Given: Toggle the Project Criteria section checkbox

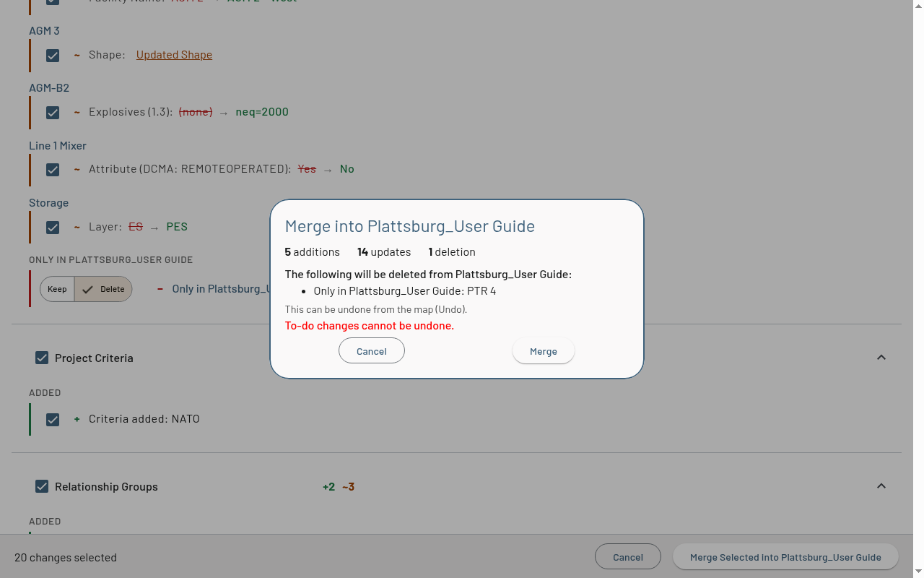Looking at the screenshot, I should (42, 358).
